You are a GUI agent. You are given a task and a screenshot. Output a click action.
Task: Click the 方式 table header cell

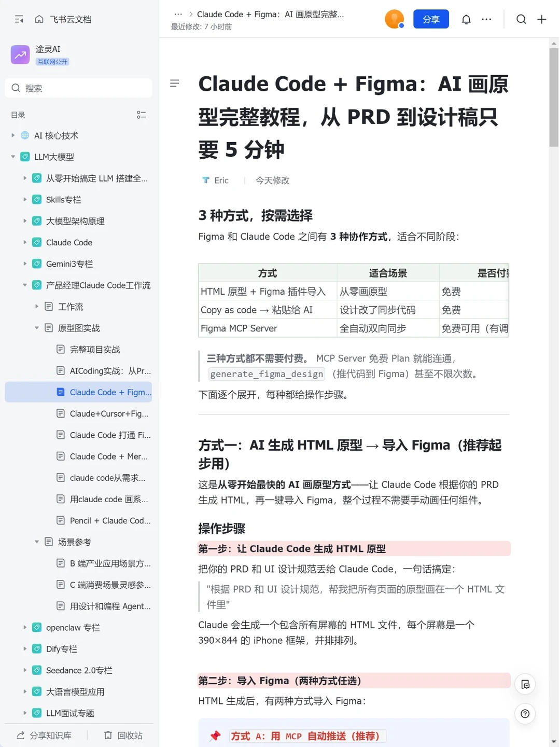point(268,273)
